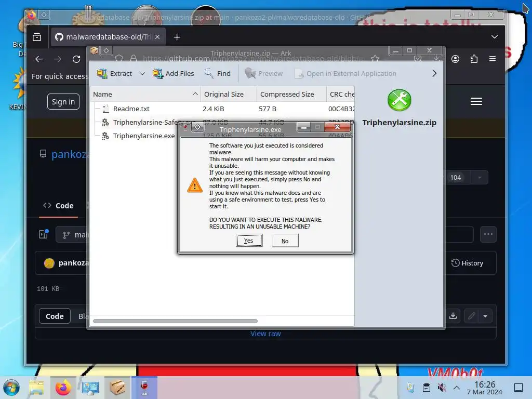Open the 104 counter dropdown arrow
Screen dimensions: 532x399
click(x=480, y=177)
